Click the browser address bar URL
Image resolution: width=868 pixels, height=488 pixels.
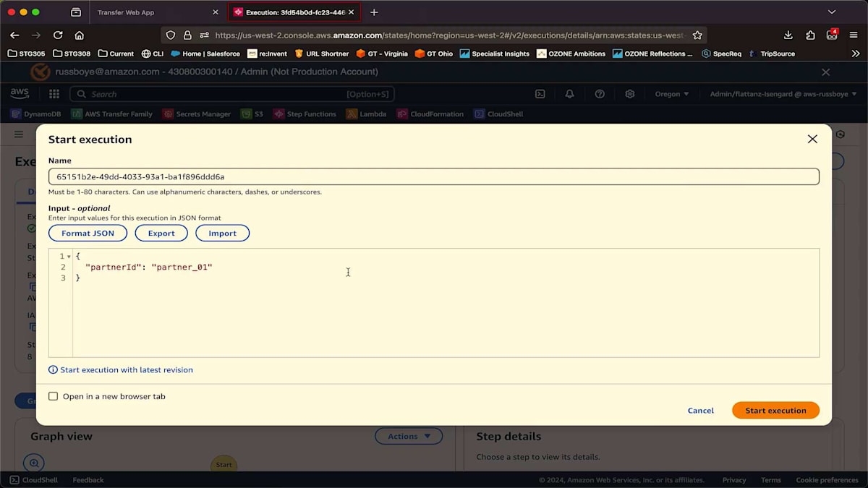(448, 35)
